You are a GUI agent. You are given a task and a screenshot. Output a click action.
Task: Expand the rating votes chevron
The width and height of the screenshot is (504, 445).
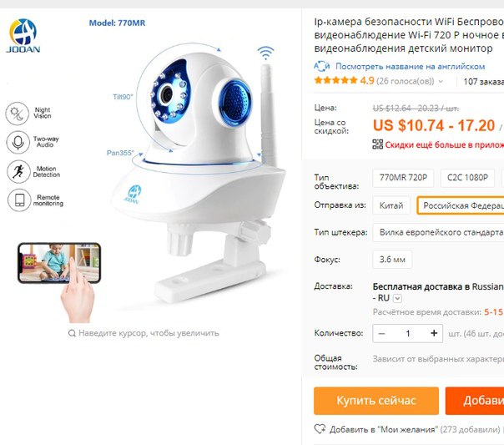[441, 81]
